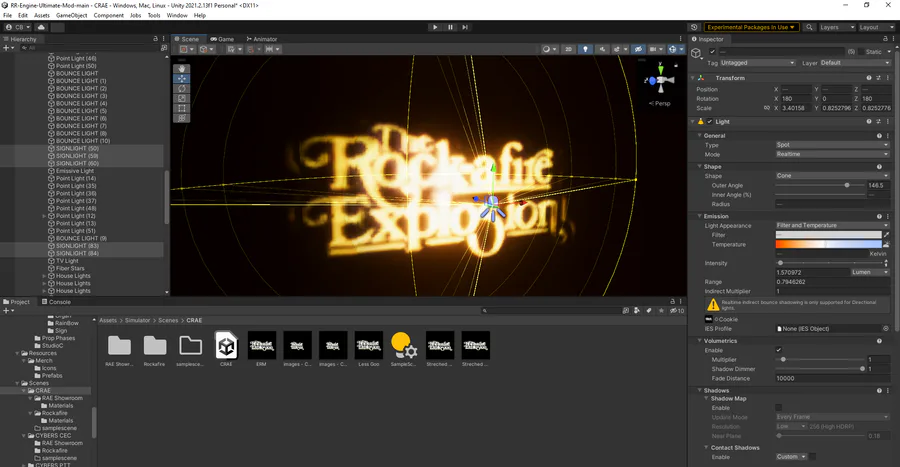Image resolution: width=900 pixels, height=467 pixels.
Task: Toggle Shadow Map Enable checkbox
Action: tap(779, 408)
